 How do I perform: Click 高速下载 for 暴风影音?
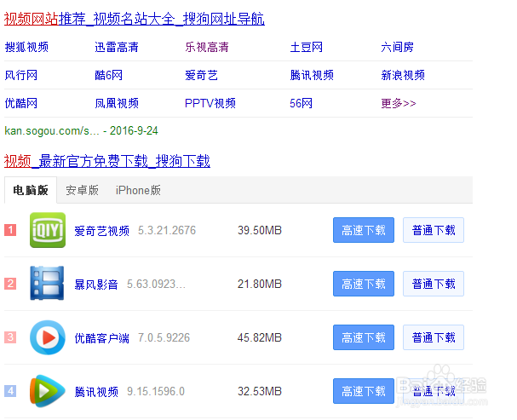[x=364, y=284]
